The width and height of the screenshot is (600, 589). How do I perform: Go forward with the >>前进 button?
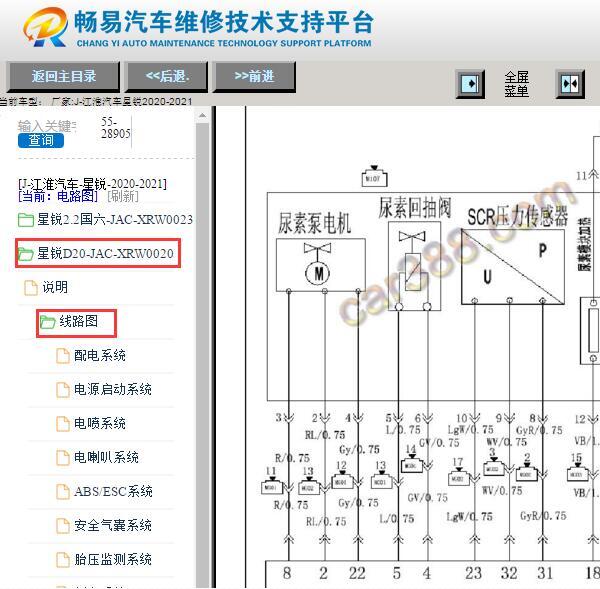pyautogui.click(x=254, y=77)
